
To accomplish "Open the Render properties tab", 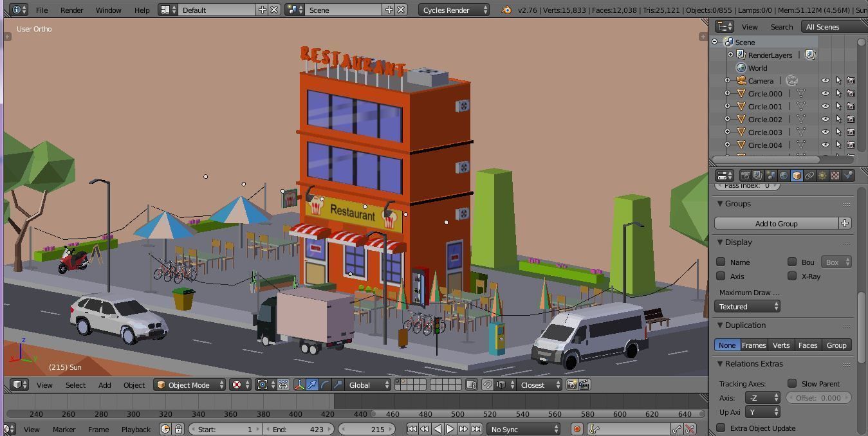I will click(x=745, y=176).
